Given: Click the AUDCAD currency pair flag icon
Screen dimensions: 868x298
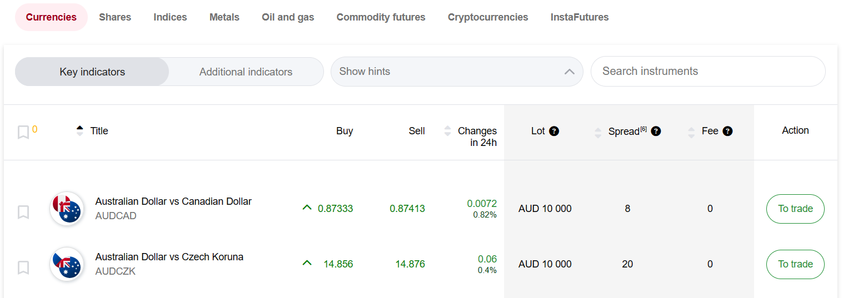Looking at the screenshot, I should coord(67,209).
